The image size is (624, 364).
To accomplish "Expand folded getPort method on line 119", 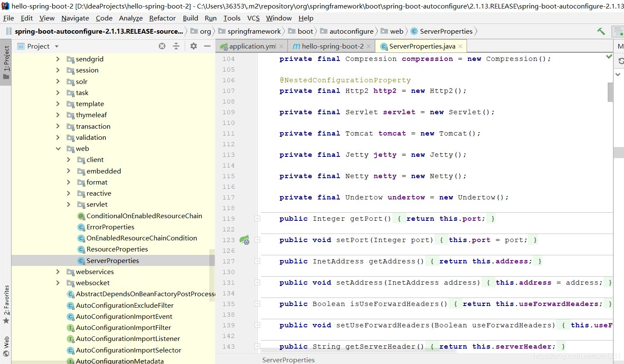I will (x=258, y=219).
